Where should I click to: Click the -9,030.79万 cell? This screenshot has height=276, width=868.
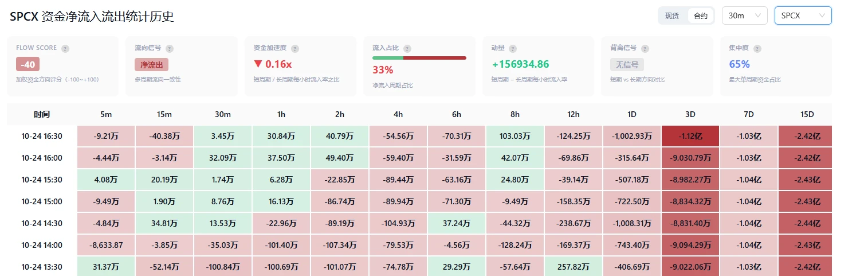(690, 158)
